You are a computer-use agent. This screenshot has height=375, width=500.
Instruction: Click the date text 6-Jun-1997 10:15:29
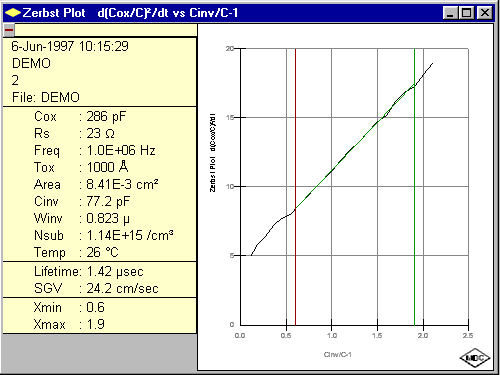[x=70, y=46]
